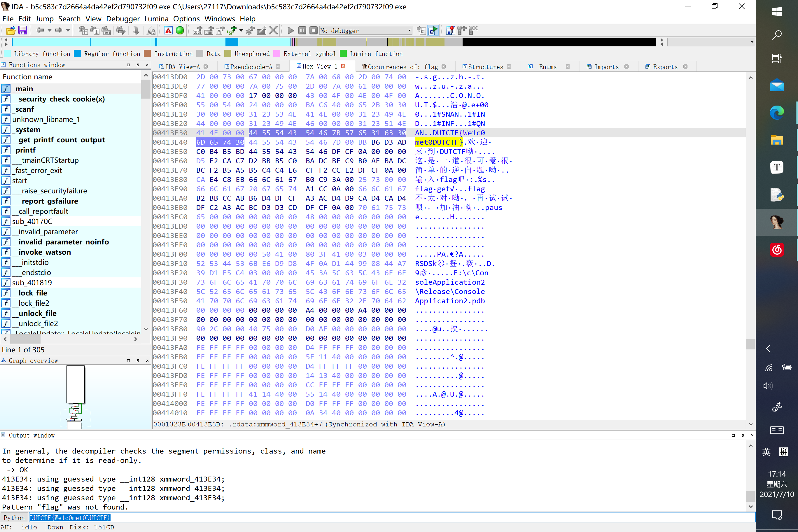Open the navigation band dropdown at right
798x532 pixels.
(752, 42)
